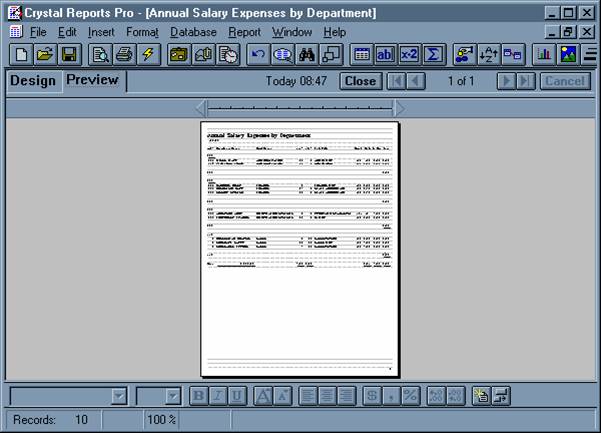The height and width of the screenshot is (433, 601).
Task: Set right text alignment
Action: 346,396
